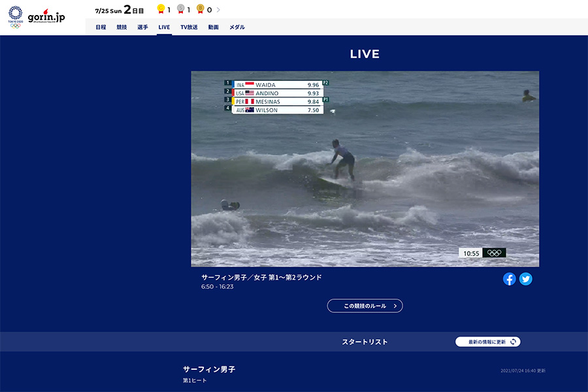
Task: Share the stream on Twitter
Action: tap(526, 279)
